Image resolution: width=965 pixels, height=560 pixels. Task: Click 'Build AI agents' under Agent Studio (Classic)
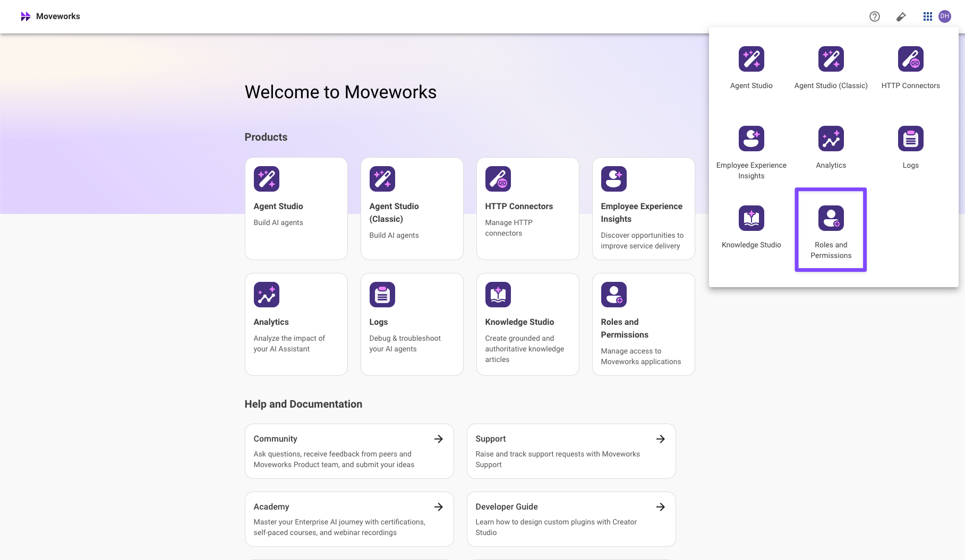point(394,235)
